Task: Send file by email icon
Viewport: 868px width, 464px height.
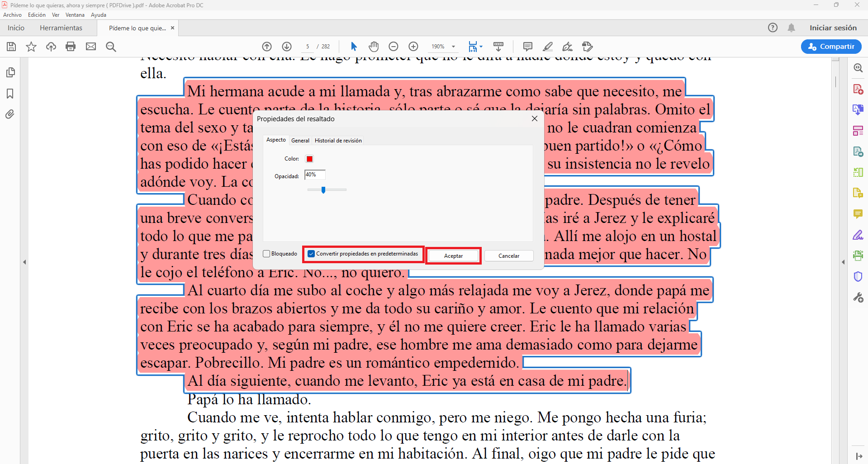Action: click(x=91, y=47)
